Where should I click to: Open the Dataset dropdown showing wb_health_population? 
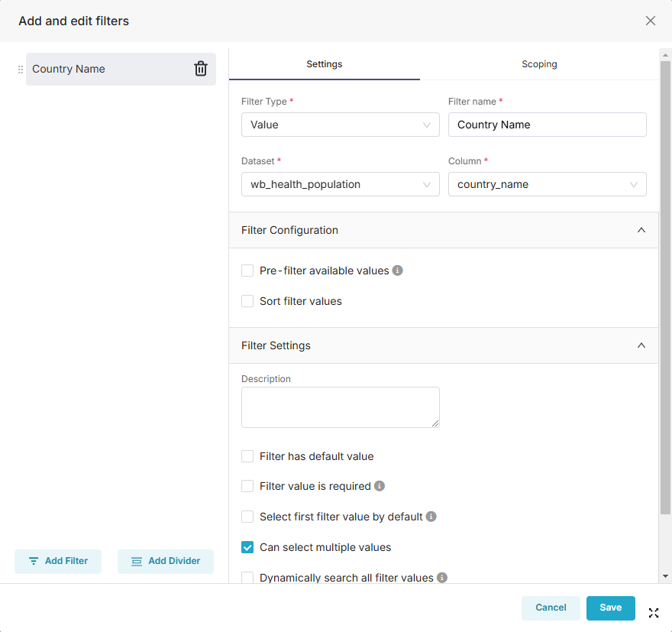point(340,184)
